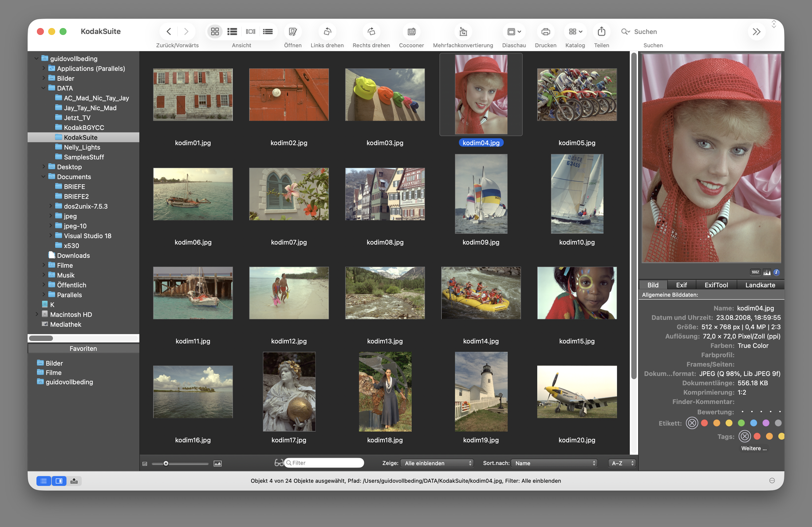Toggle the folder list sidebar button

click(43, 481)
